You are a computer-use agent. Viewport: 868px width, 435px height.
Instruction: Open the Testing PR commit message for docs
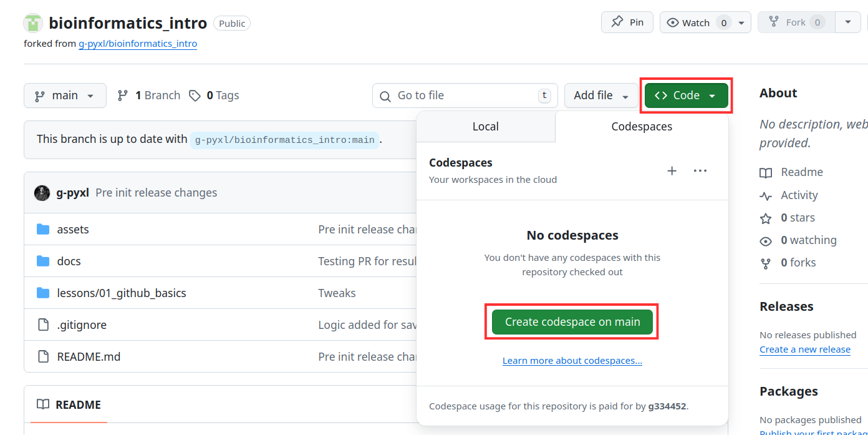[x=367, y=261]
